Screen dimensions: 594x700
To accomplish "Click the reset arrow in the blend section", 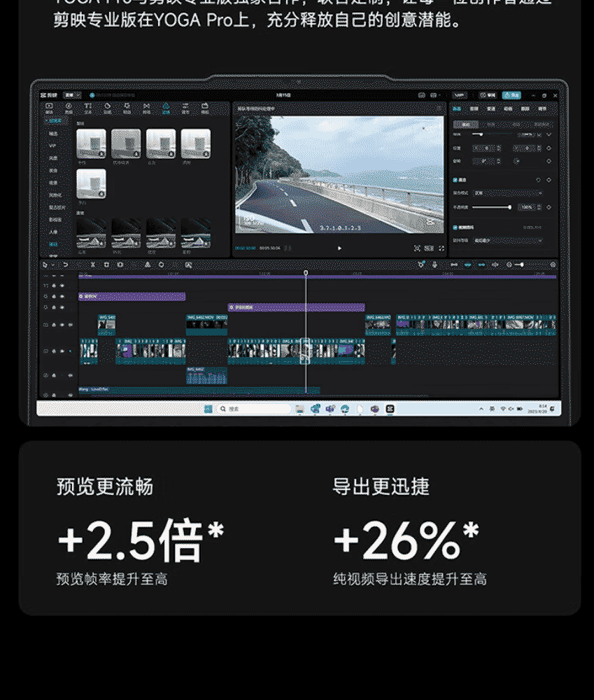I will (538, 180).
